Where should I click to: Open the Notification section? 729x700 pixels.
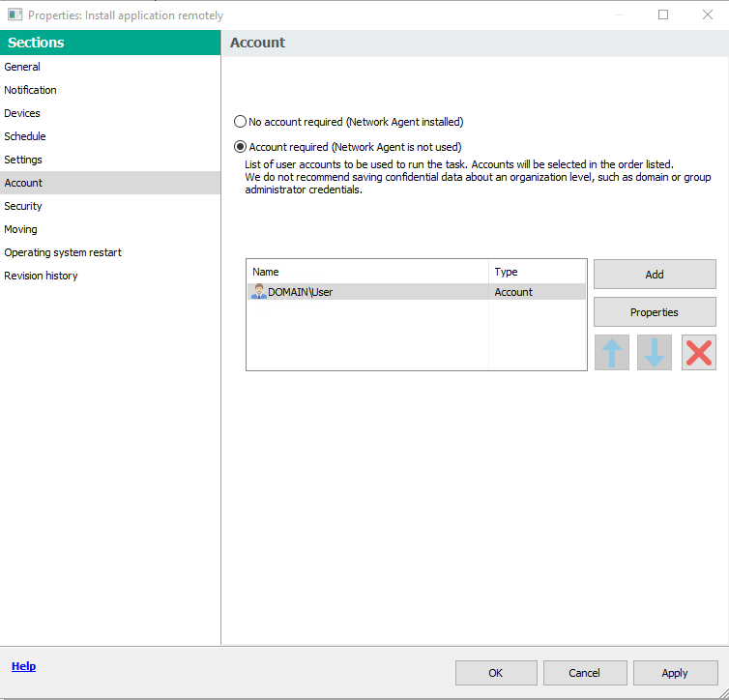coord(110,90)
